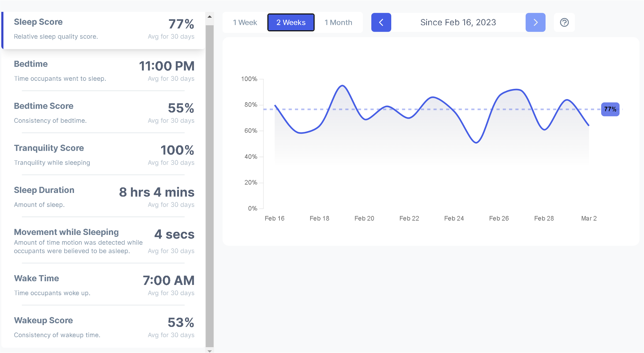Click the 77% average badge on chart
The height and width of the screenshot is (353, 644).
(610, 109)
